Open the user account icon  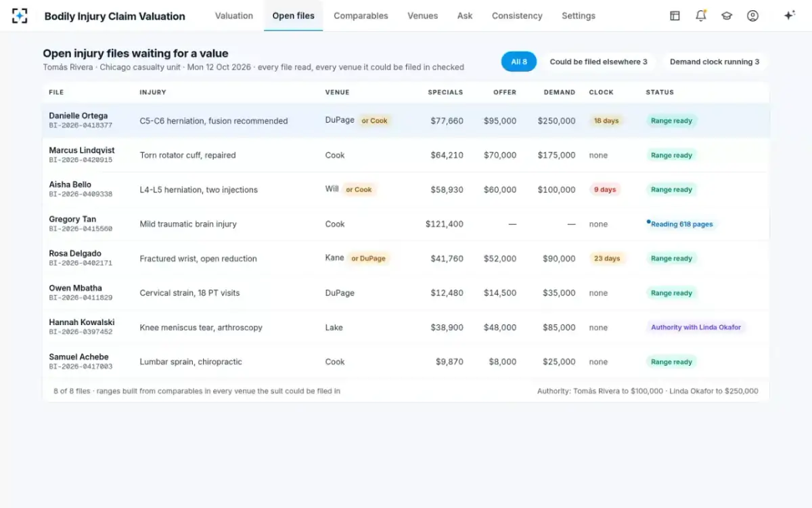[x=752, y=16]
